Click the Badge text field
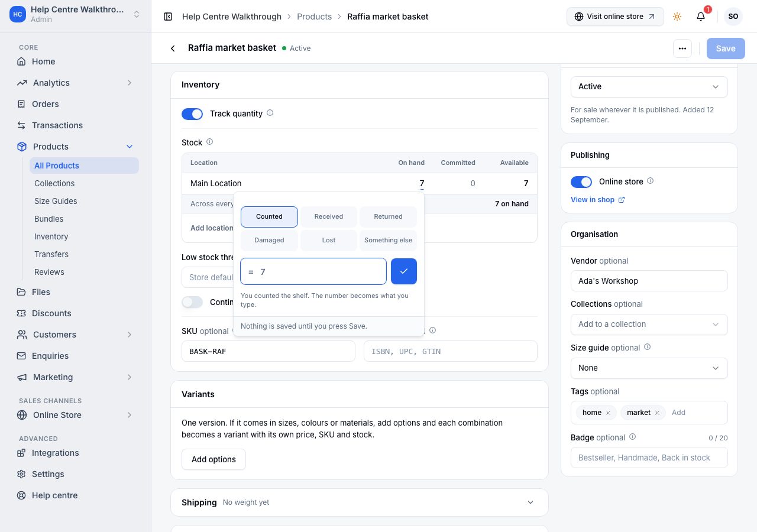 pos(649,458)
